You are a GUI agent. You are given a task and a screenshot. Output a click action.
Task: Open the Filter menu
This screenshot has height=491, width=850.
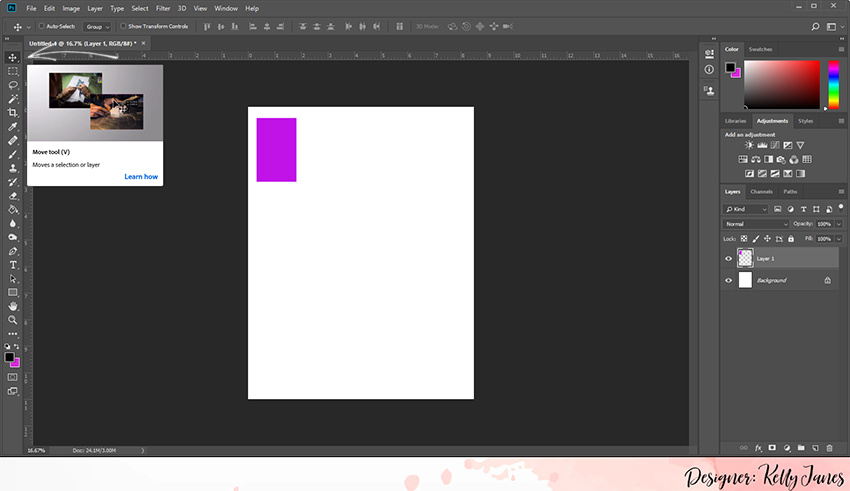coord(163,8)
